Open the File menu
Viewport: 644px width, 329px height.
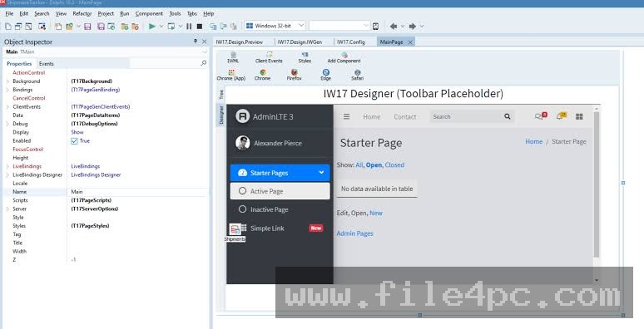click(9, 13)
